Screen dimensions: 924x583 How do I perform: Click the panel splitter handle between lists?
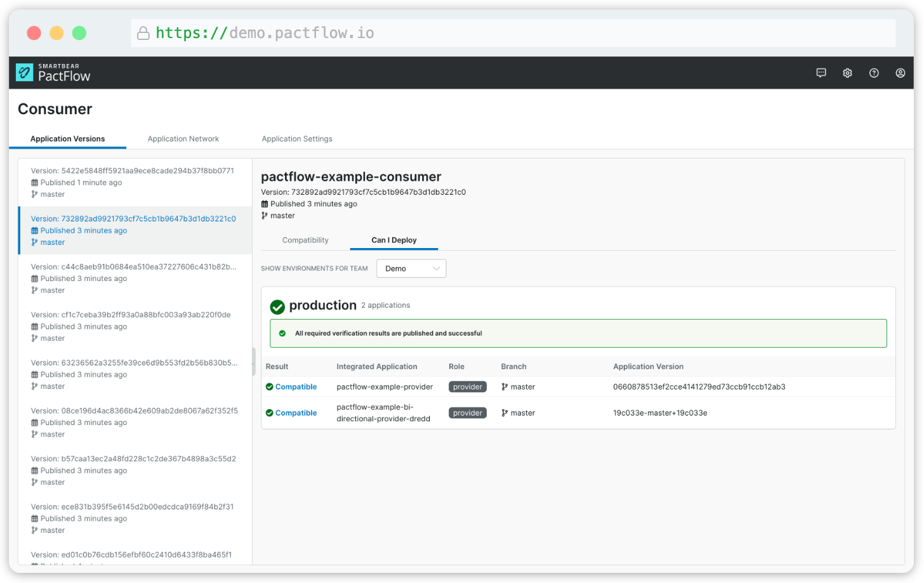tap(254, 362)
